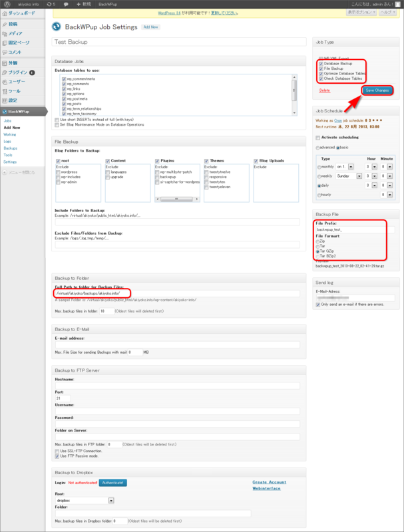
Task: Toggle the root folder checkbox
Action: click(58, 161)
